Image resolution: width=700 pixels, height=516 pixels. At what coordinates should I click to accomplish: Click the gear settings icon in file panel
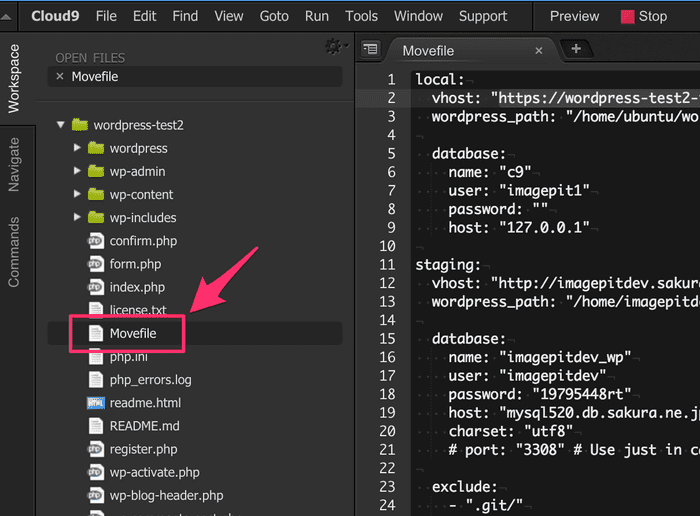click(x=334, y=47)
